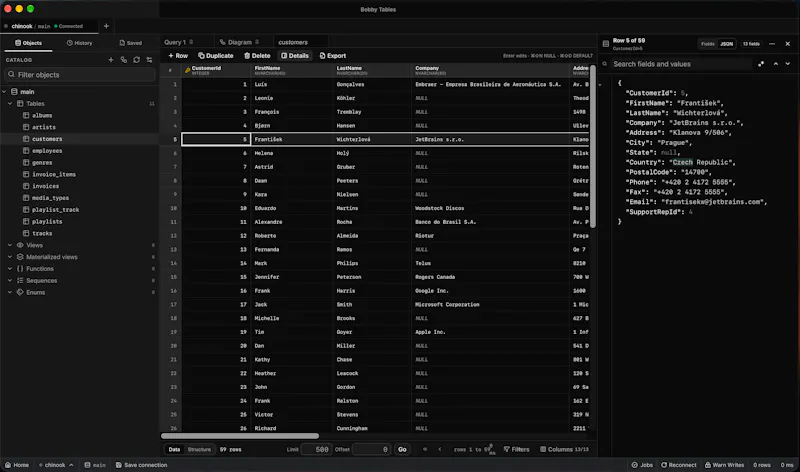800x472 pixels.
Task: Refresh the catalog objects list
Action: 136,60
